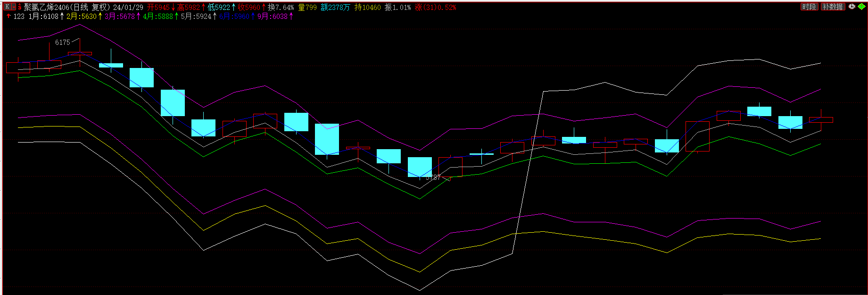Click the magenta 3月:5678 indicator value
The height and width of the screenshot is (295, 868).
(x=120, y=16)
